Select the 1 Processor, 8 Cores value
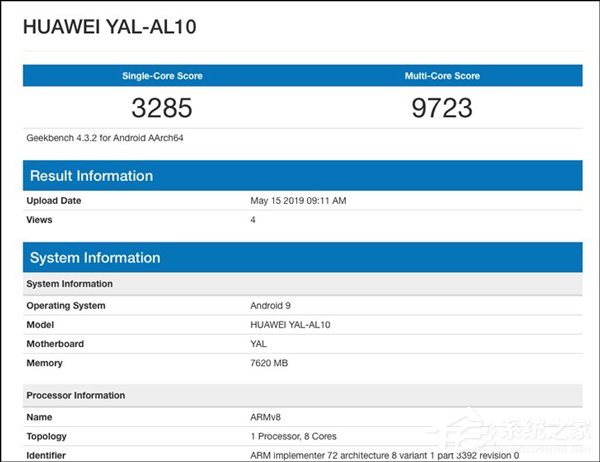Screen dimensions: 600x462 293,436
